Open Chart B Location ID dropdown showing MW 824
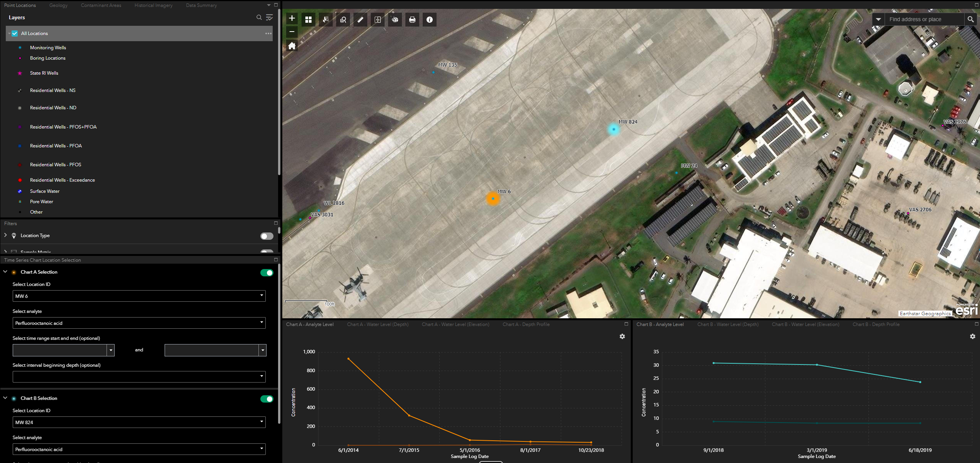980x463 pixels. pos(139,422)
